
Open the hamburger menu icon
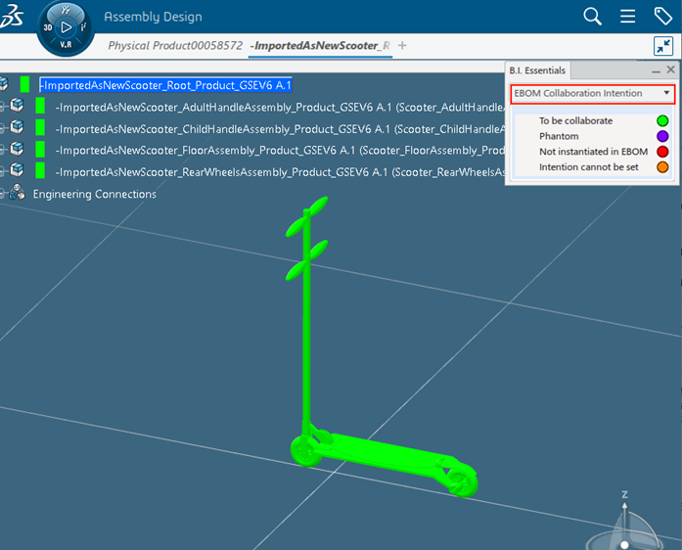point(628,16)
